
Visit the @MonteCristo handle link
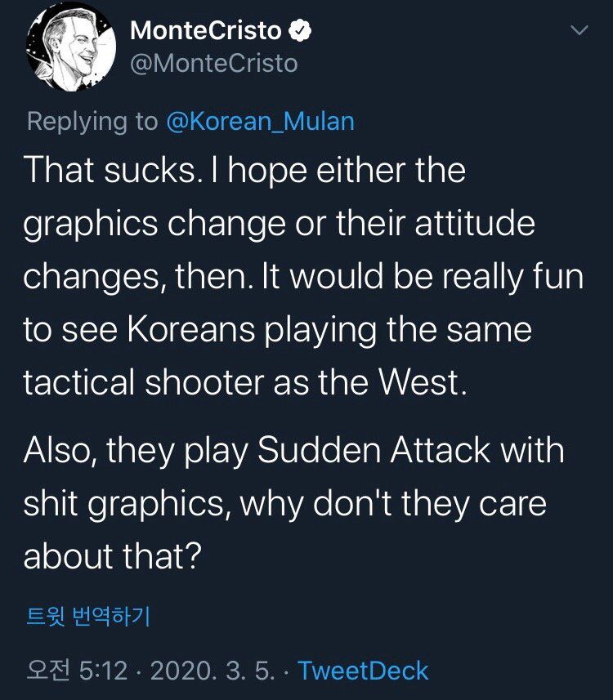pyautogui.click(x=213, y=63)
